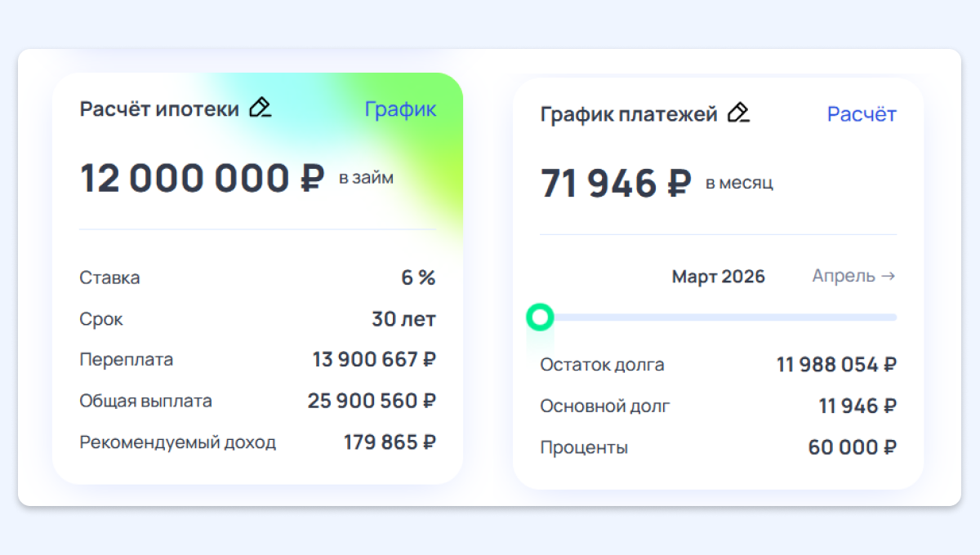
Task: Open the График link in the mortgage card
Action: (x=400, y=109)
